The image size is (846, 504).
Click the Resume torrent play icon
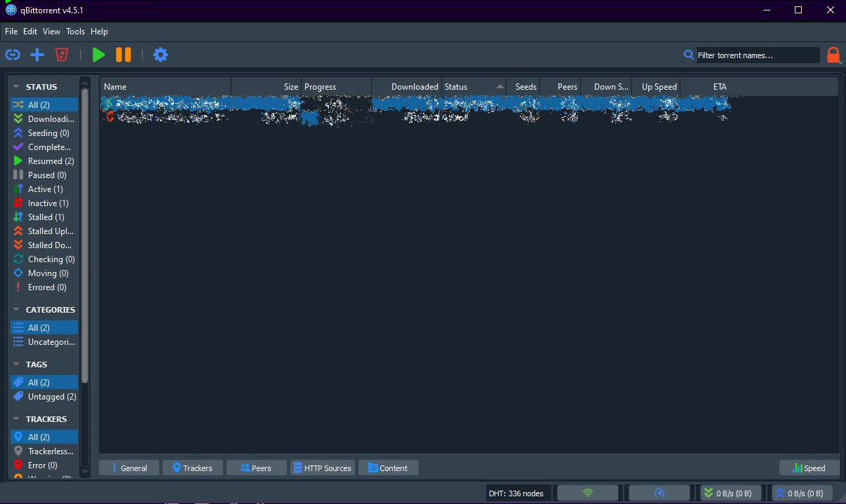pos(98,54)
